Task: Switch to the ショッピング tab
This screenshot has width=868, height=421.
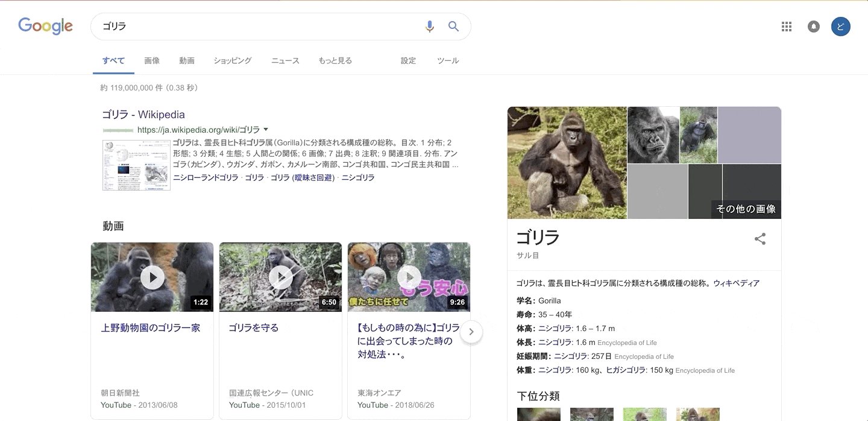Action: coord(233,61)
